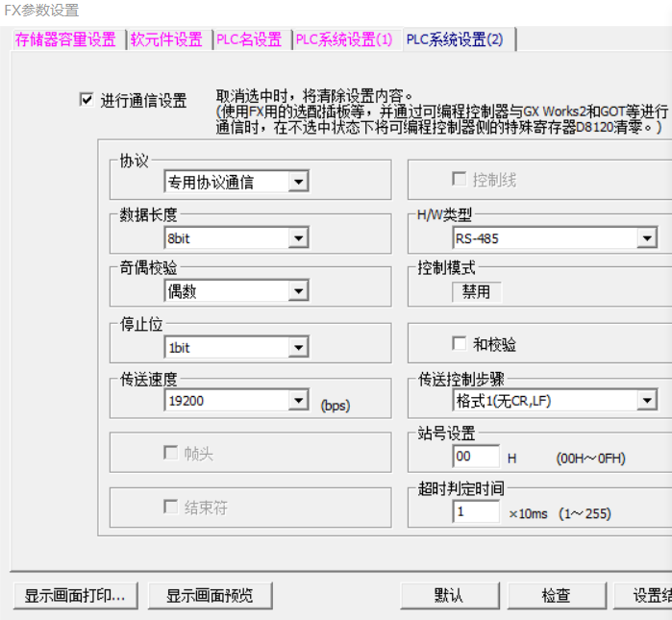Uncheck the 进行通信设置 checkbox

87,100
